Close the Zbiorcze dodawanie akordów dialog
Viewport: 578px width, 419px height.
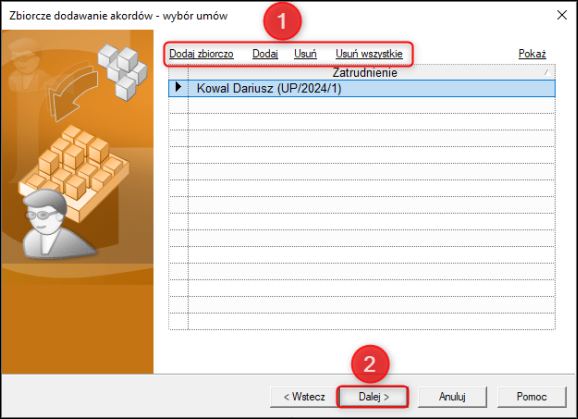click(562, 15)
